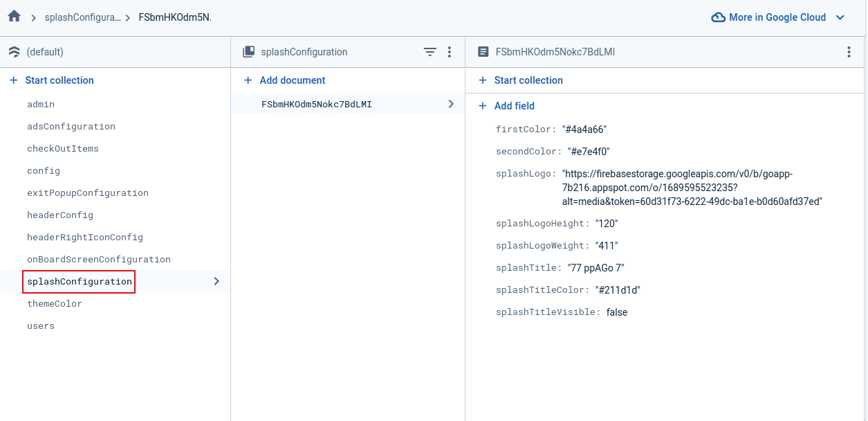
Task: Select splashConfigura… breadcrumb item
Action: (x=82, y=17)
